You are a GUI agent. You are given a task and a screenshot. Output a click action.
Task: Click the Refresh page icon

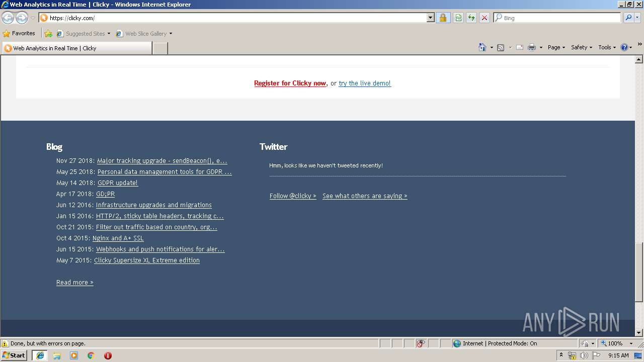471,18
